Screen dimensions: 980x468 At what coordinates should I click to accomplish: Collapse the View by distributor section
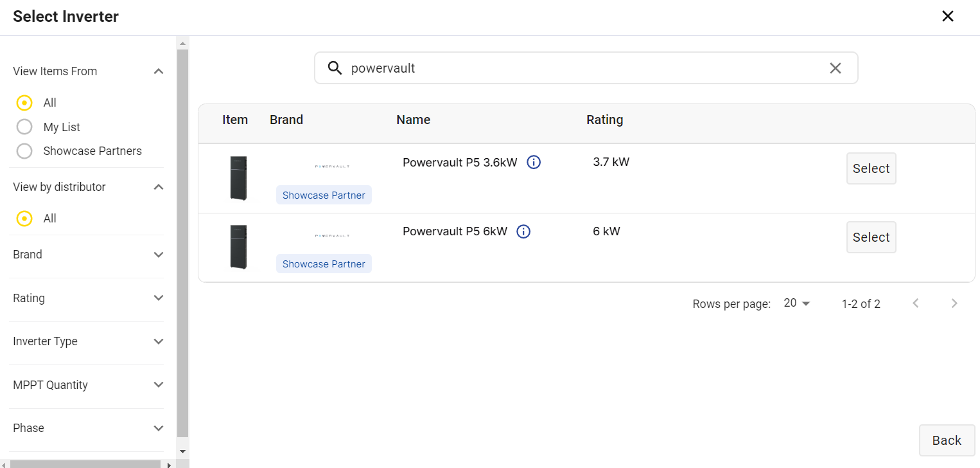click(x=159, y=187)
